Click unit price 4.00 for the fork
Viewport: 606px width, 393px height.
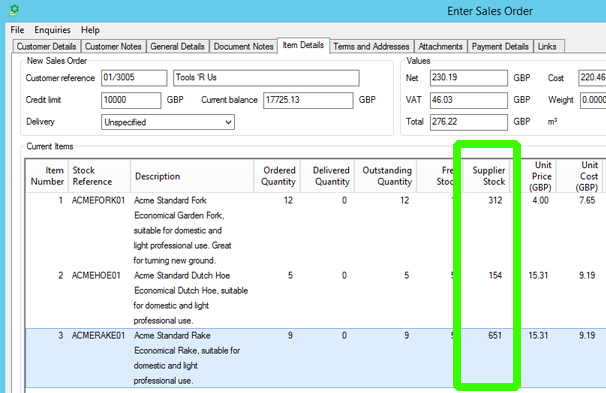click(x=540, y=201)
